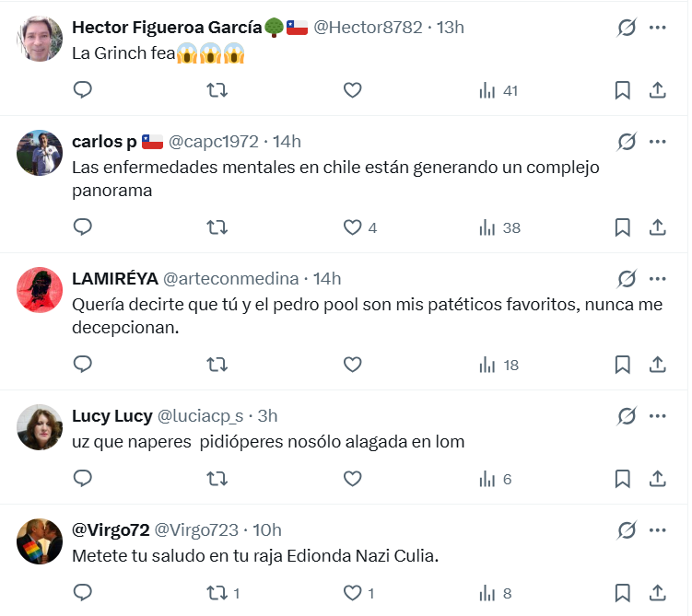The height and width of the screenshot is (616, 692).
Task: Bookmark Hector Figueroa García's tweet
Action: pos(622,90)
